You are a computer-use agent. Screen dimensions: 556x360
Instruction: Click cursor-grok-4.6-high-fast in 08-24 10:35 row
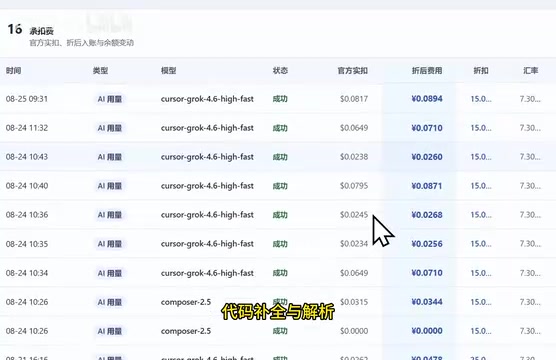(x=207, y=244)
